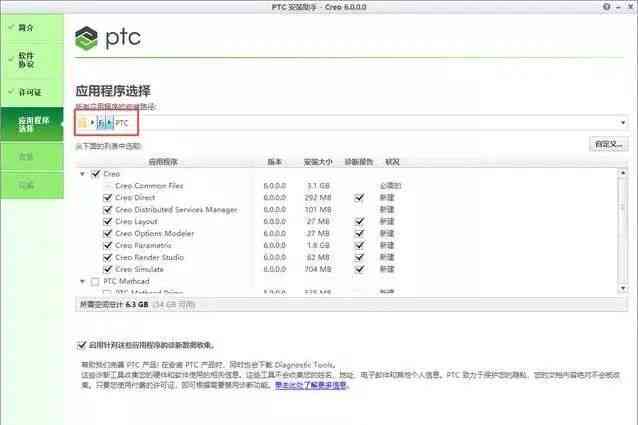Uncheck Creo Options Modeler
The image size is (638, 425).
click(107, 233)
